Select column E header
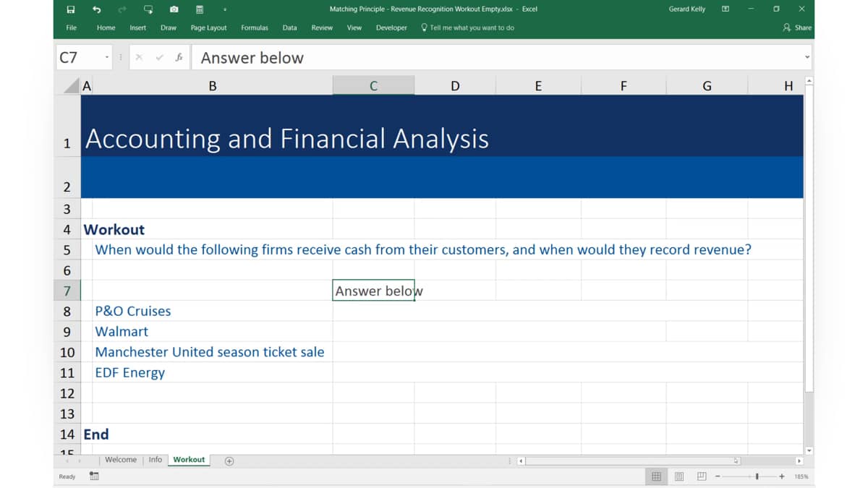 (x=538, y=86)
